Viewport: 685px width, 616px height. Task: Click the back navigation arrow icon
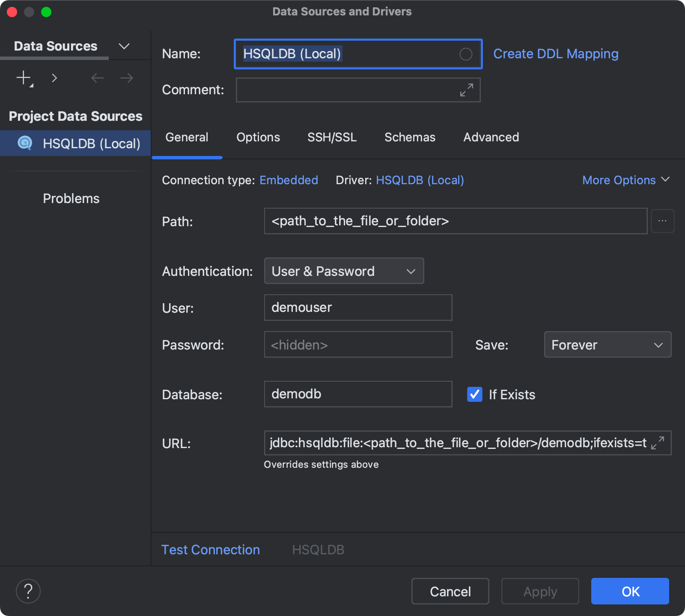click(x=98, y=78)
